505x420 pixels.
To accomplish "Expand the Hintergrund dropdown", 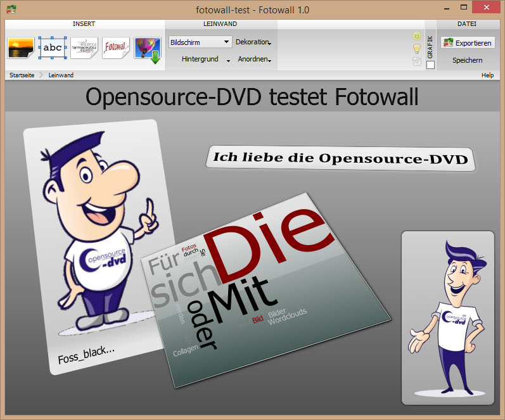I will click(x=201, y=60).
